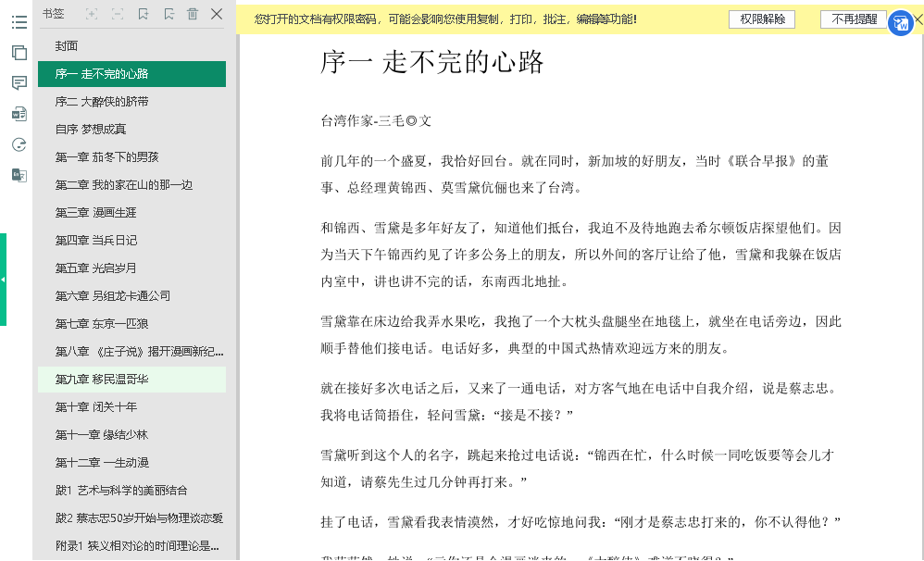924x561 pixels.
Task: Click the refresh-style sidebar icon
Action: coord(19,144)
